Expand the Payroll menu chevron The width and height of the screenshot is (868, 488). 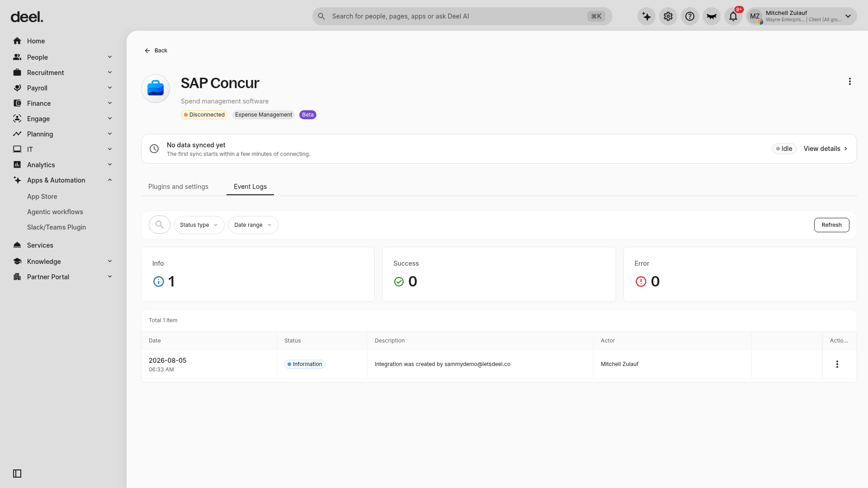pos(110,88)
